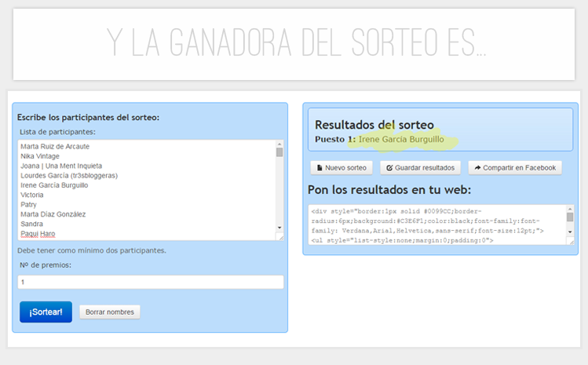The width and height of the screenshot is (588, 365).
Task: Click the highlighted winner name after Puesto 1
Action: coord(401,139)
